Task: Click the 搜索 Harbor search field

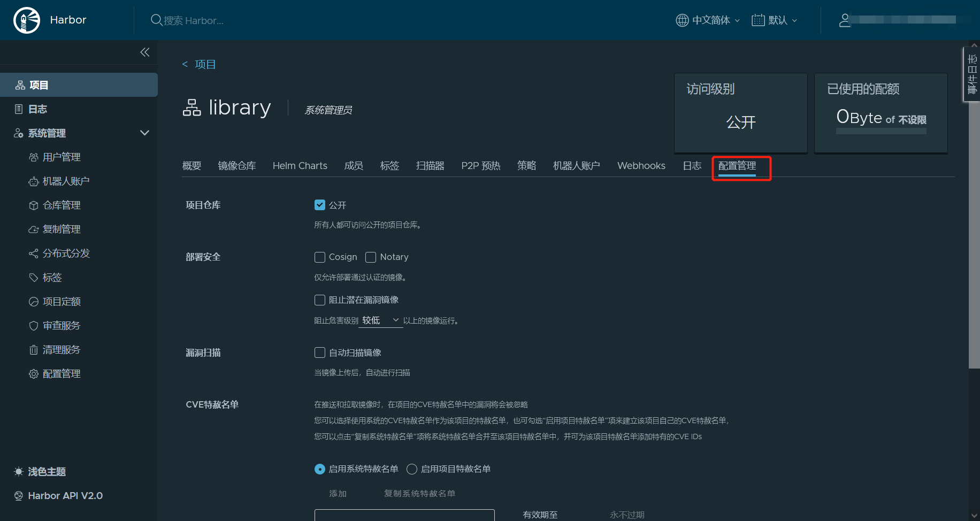Action: point(193,20)
